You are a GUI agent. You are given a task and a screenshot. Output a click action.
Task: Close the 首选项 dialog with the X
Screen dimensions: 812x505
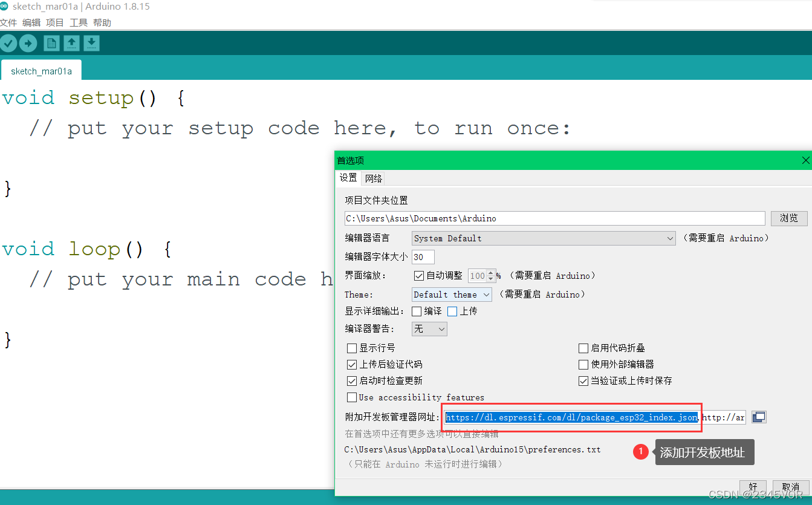point(805,160)
